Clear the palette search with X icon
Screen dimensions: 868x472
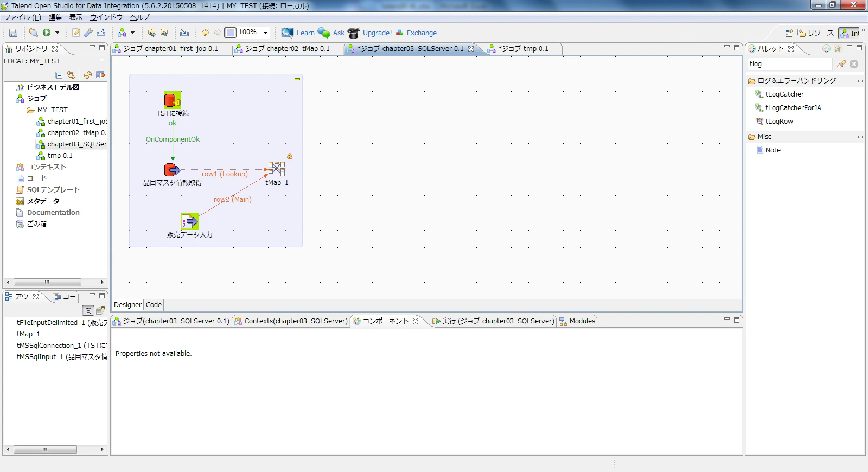[854, 64]
